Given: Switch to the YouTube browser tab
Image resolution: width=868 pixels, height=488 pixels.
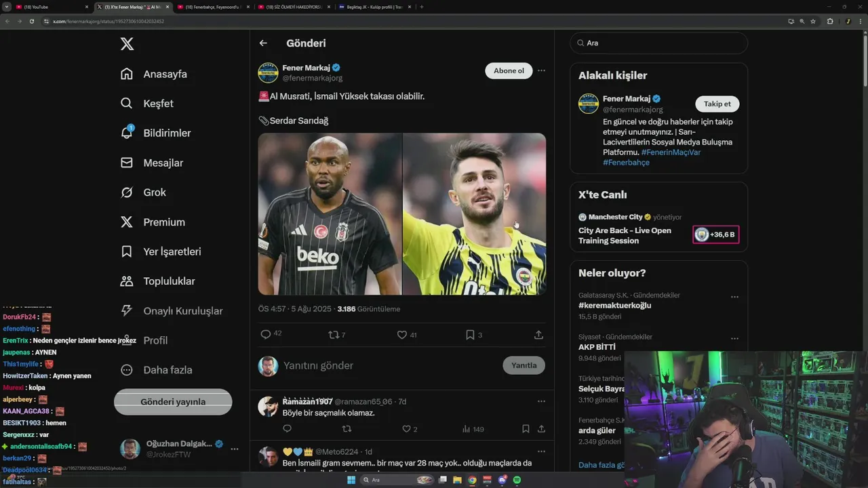Looking at the screenshot, I should click(51, 7).
